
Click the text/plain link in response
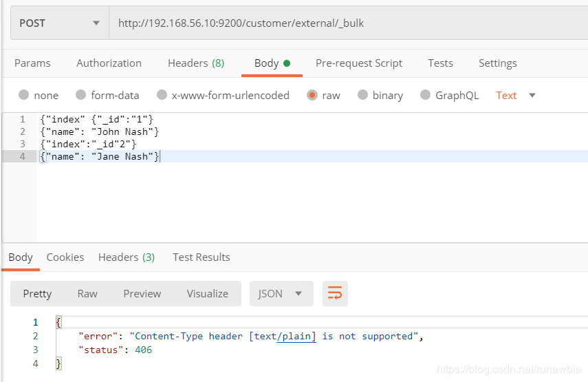tap(296, 336)
